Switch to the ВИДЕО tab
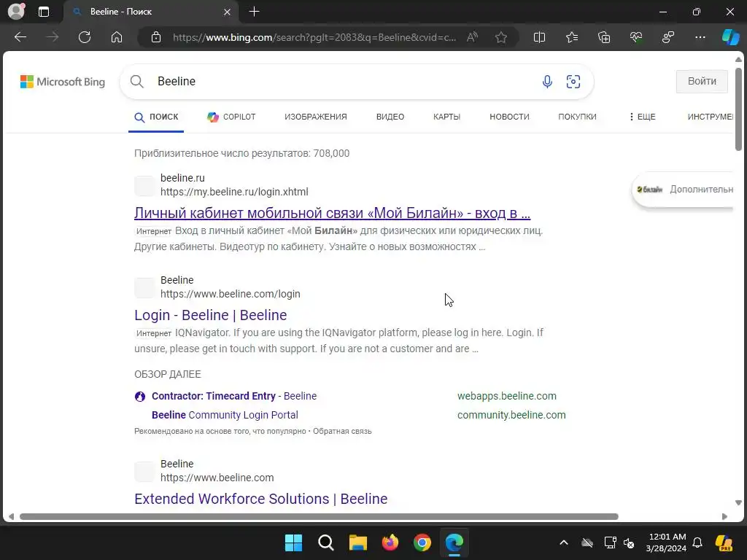 (390, 117)
